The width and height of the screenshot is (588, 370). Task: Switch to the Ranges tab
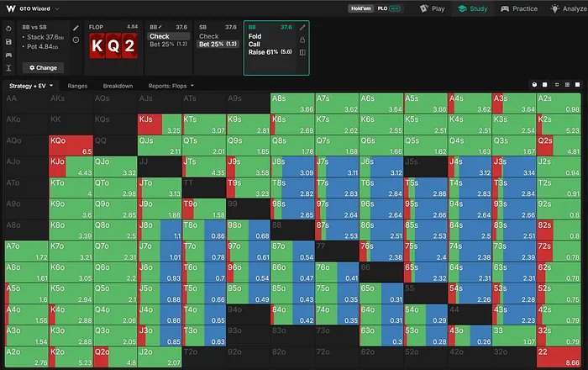pyautogui.click(x=77, y=86)
